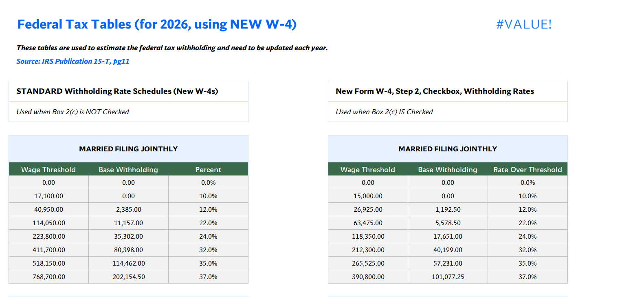The height and width of the screenshot is (297, 644).
Task: Select the italic tables description sentence
Action: (172, 48)
